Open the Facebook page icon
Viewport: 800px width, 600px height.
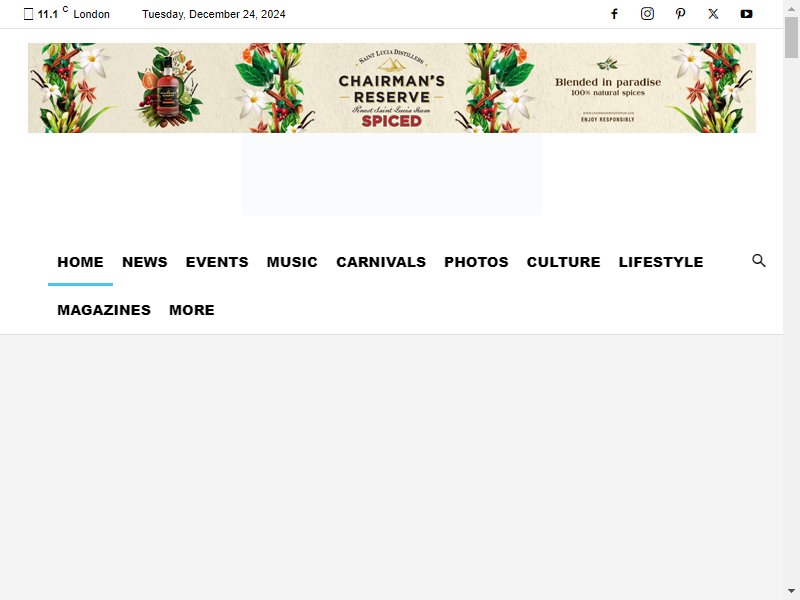point(614,14)
